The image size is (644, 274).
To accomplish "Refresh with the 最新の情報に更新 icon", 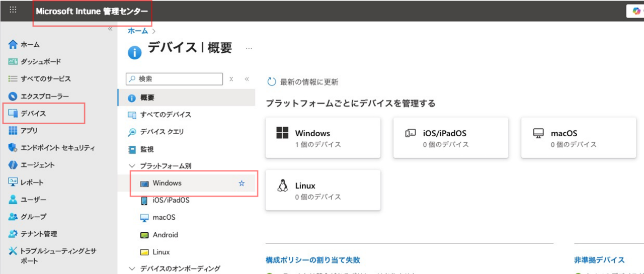I will [x=272, y=82].
